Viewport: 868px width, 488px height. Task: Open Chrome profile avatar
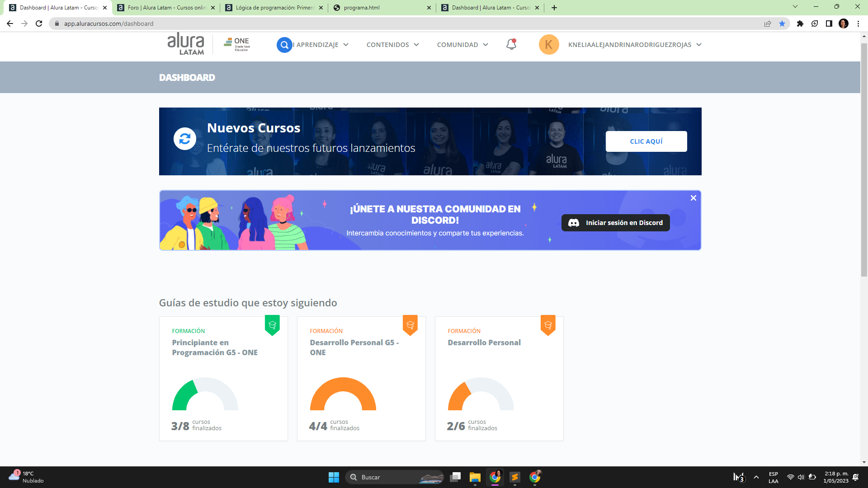pyautogui.click(x=844, y=23)
